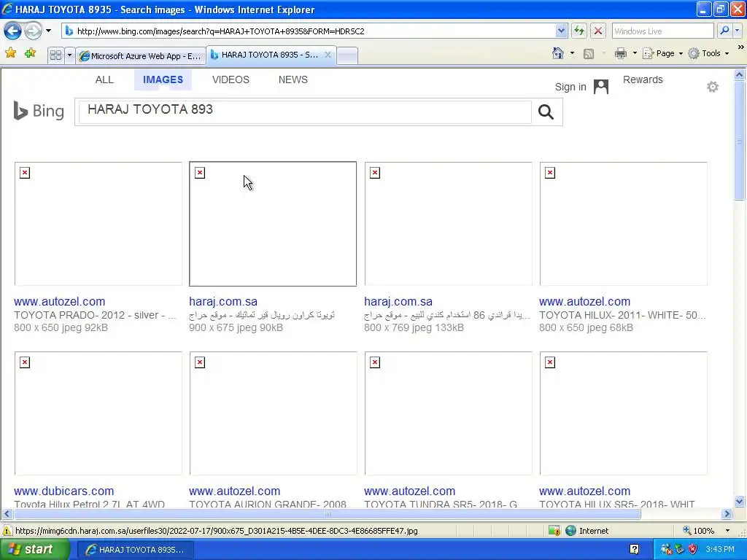Click the www.autozel.com link above TOYOTA HILUX 2011
This screenshot has height=560, width=747.
(584, 301)
